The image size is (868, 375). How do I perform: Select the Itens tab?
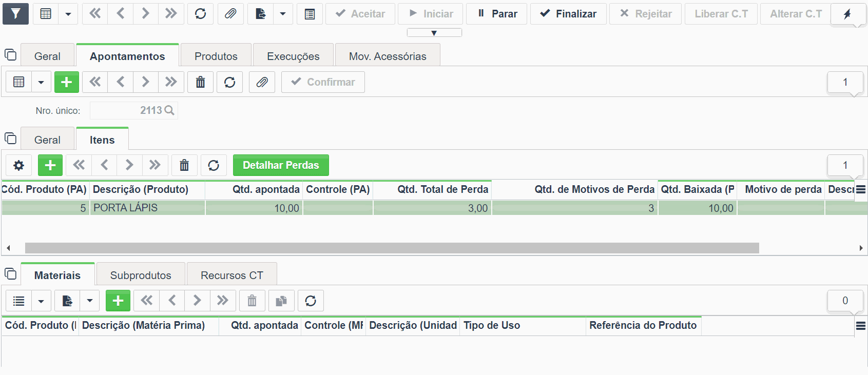point(102,140)
